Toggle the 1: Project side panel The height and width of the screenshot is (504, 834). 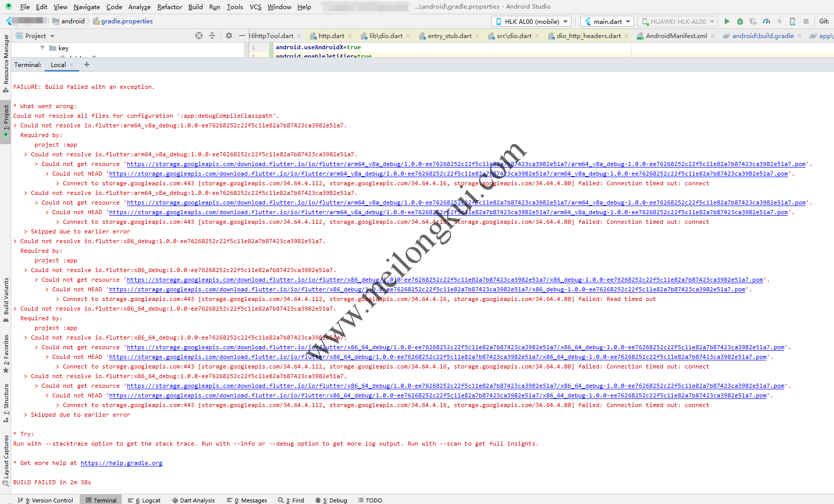6,122
